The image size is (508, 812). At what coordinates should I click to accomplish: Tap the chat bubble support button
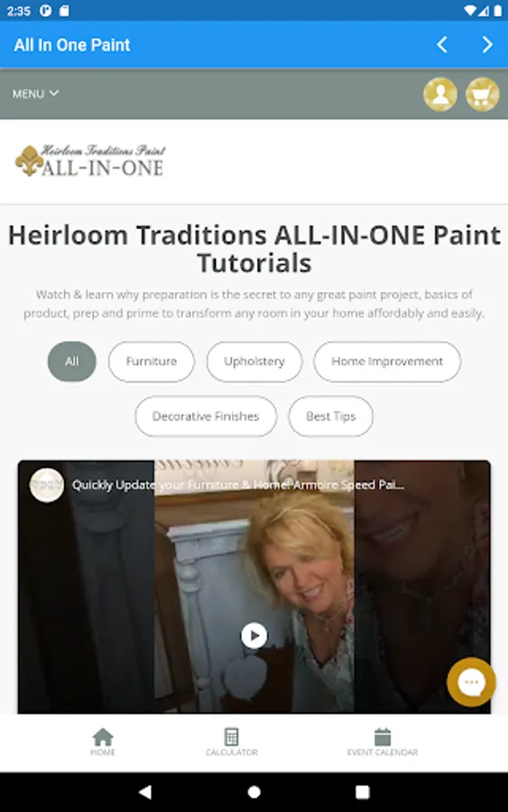tap(471, 682)
